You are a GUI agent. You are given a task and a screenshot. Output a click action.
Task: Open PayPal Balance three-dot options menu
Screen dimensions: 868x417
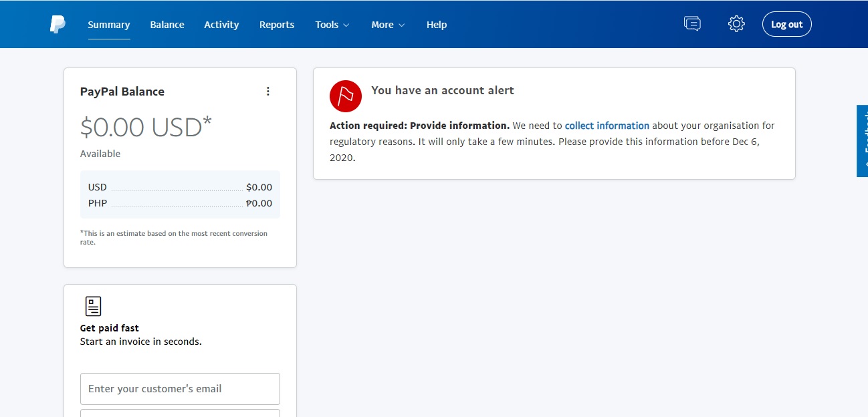(268, 92)
